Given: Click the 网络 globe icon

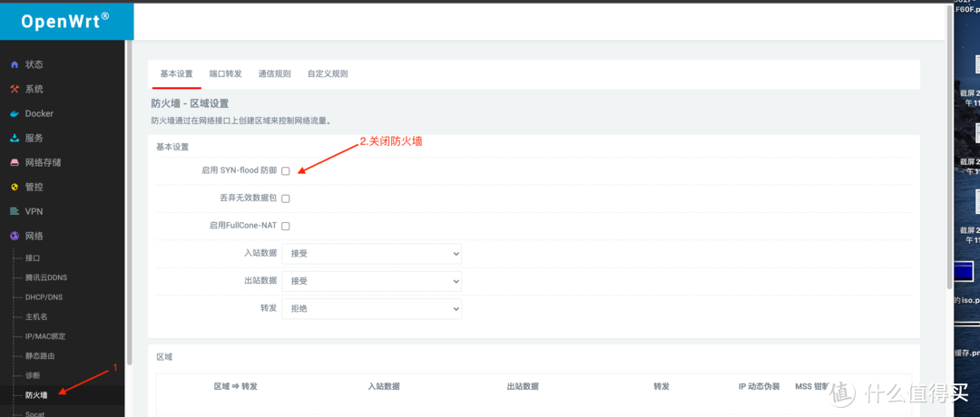Looking at the screenshot, I should click(15, 236).
